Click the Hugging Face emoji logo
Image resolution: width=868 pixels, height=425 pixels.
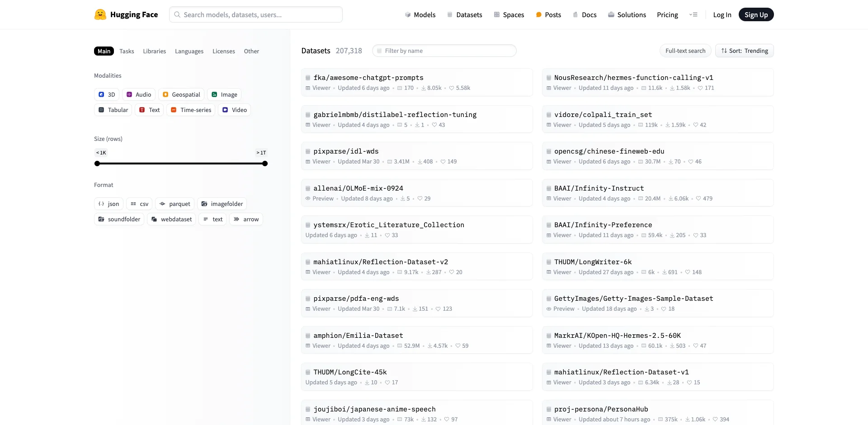tap(100, 14)
